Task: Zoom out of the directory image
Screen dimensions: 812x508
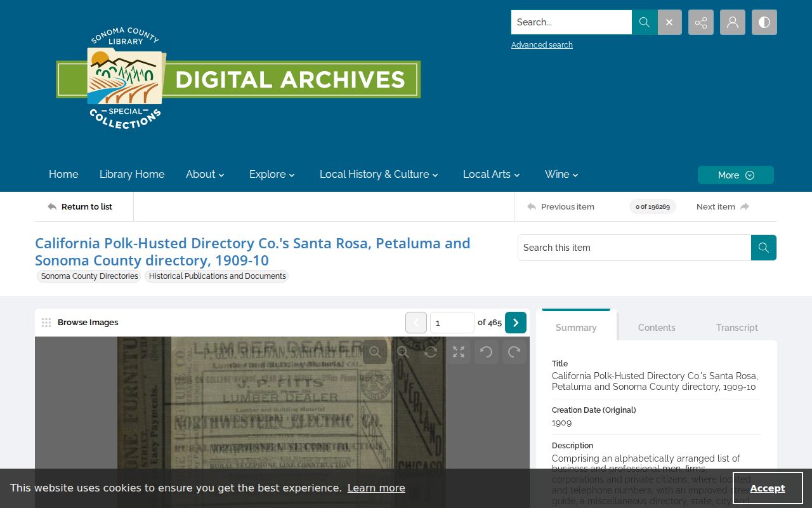Action: (403, 352)
